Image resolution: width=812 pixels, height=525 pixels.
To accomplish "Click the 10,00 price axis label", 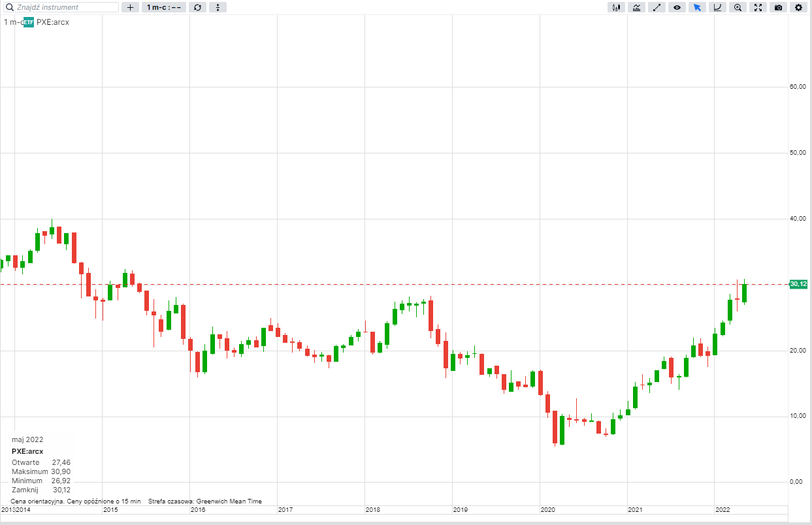I will tap(797, 416).
